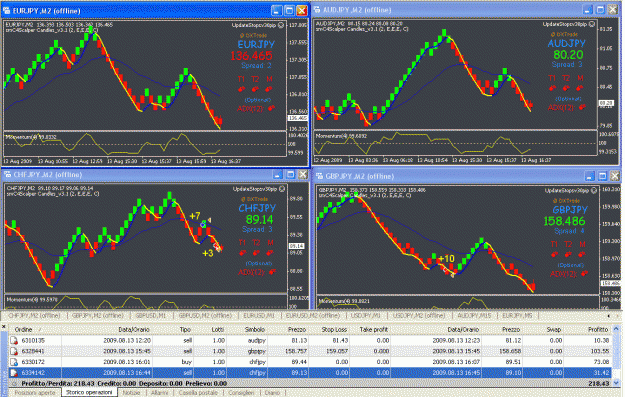Close the terminal panel with its X
625x397 pixels.
(4, 327)
